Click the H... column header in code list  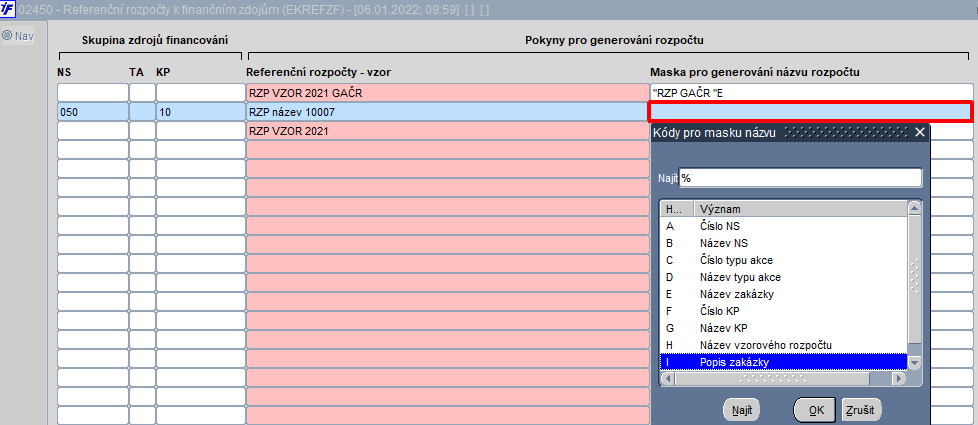click(677, 209)
